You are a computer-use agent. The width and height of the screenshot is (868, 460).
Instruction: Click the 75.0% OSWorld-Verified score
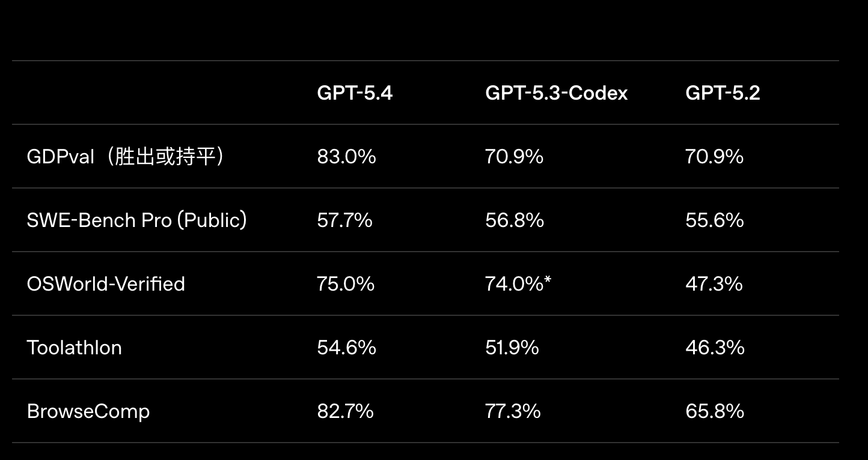click(x=346, y=284)
